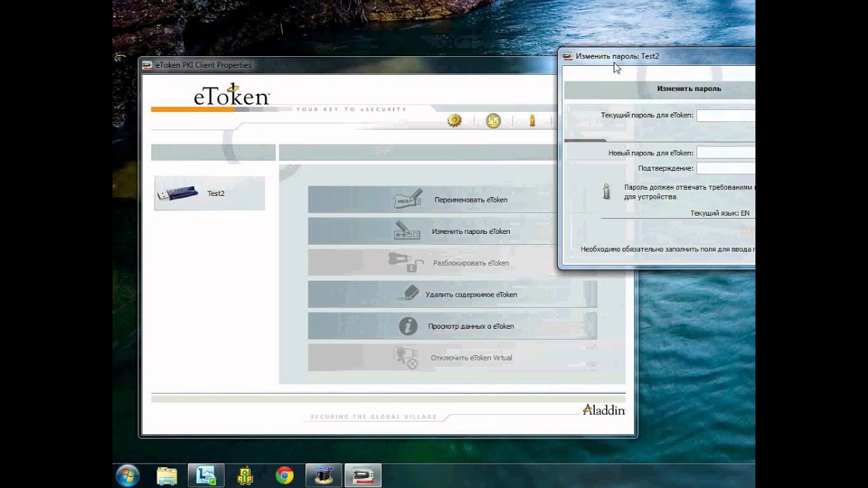Launch Google Chrome from taskbar
The height and width of the screenshot is (488, 868).
285,476
